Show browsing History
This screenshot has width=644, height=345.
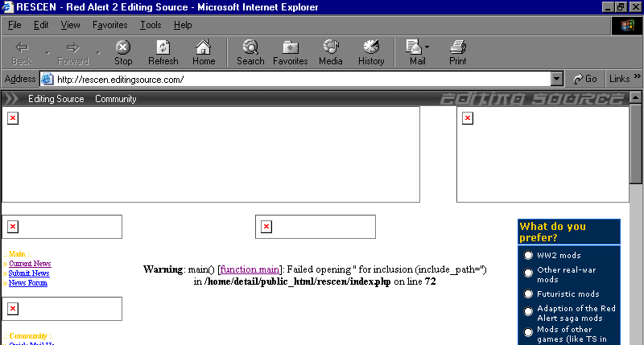click(x=371, y=53)
